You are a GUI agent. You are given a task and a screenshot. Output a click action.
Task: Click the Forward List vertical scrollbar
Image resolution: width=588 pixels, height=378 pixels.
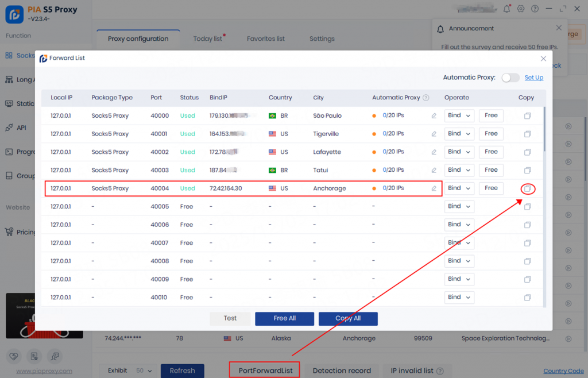pos(544,129)
